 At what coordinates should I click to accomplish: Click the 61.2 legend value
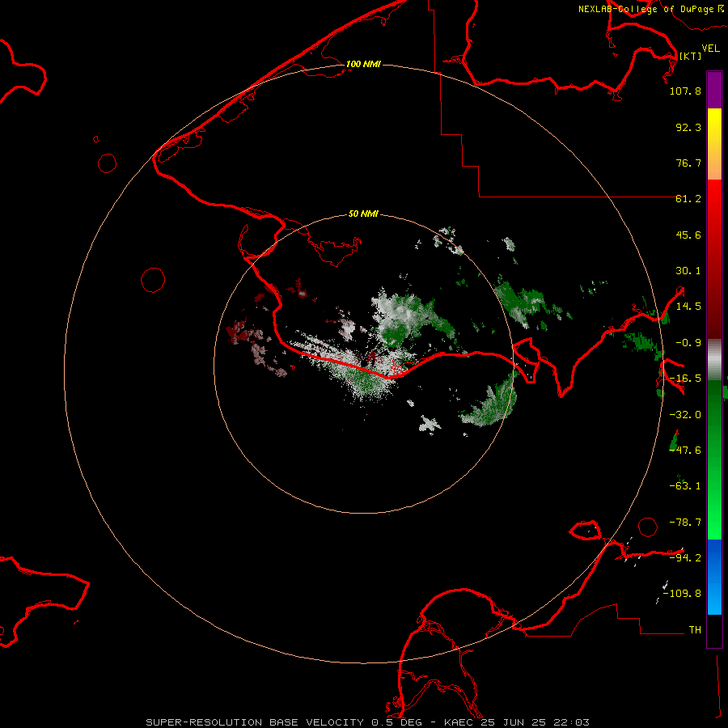(x=688, y=199)
